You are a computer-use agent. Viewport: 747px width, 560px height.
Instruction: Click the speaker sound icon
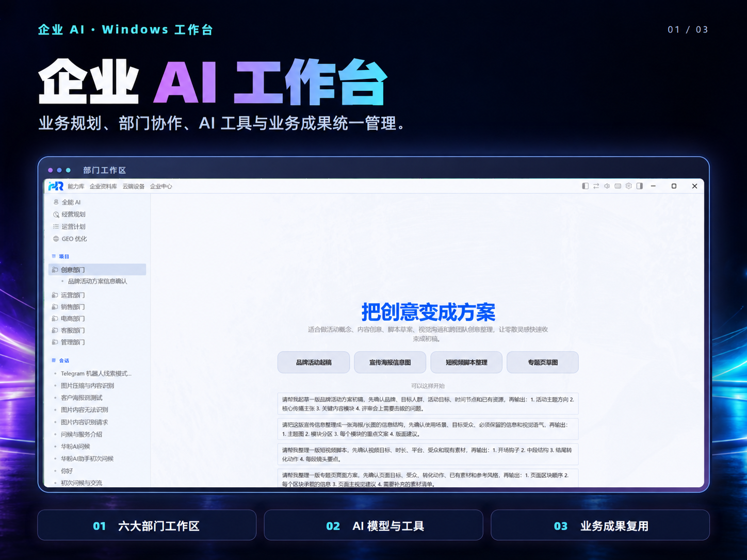click(x=607, y=186)
